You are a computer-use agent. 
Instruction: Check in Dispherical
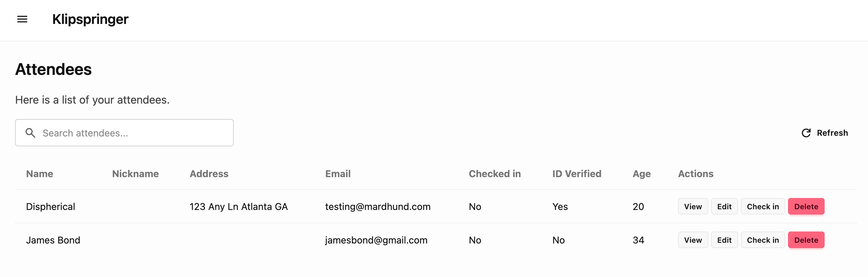pyautogui.click(x=763, y=207)
